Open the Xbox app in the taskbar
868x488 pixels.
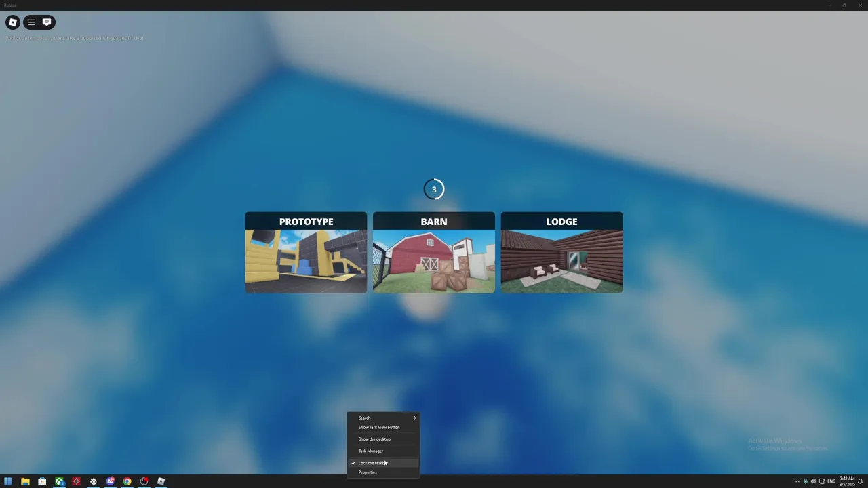[60, 481]
